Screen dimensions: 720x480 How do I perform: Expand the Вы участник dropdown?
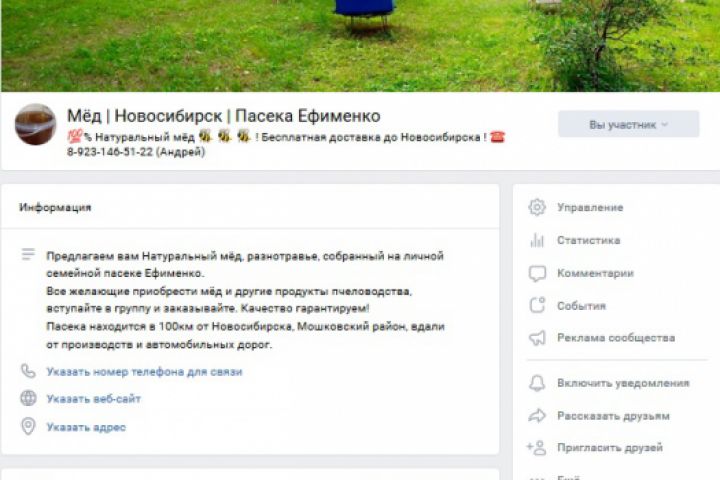pos(628,124)
